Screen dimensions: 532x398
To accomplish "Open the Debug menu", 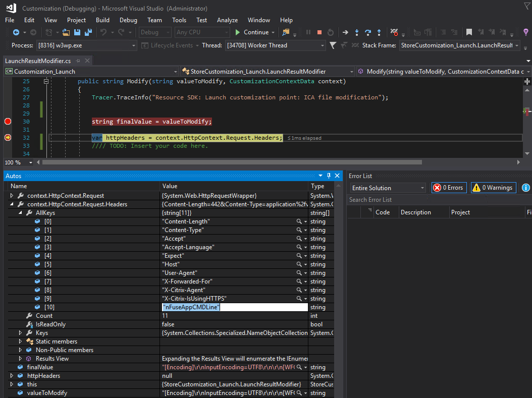I will click(x=128, y=20).
